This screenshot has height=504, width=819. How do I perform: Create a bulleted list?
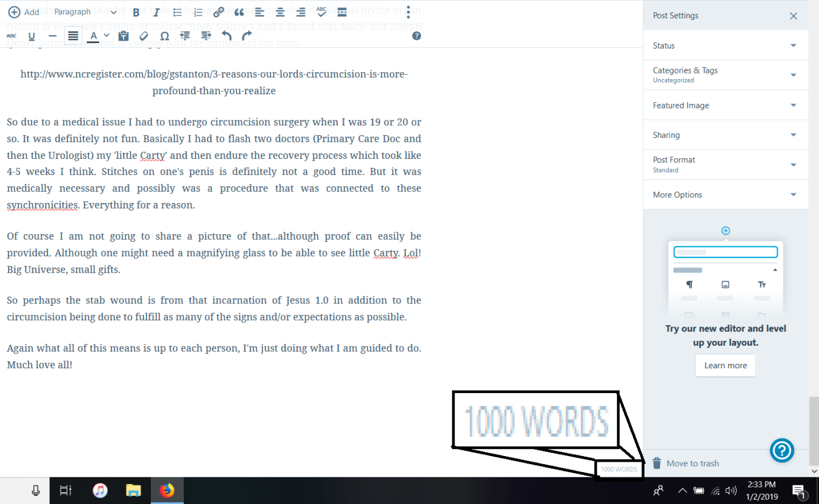pyautogui.click(x=178, y=12)
